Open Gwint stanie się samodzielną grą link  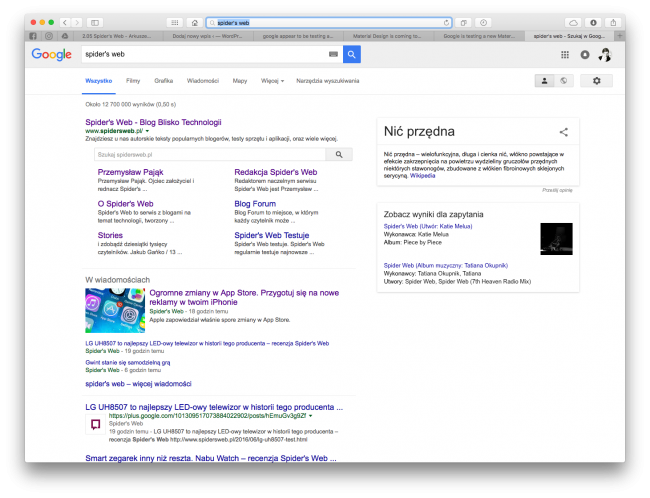coord(128,362)
